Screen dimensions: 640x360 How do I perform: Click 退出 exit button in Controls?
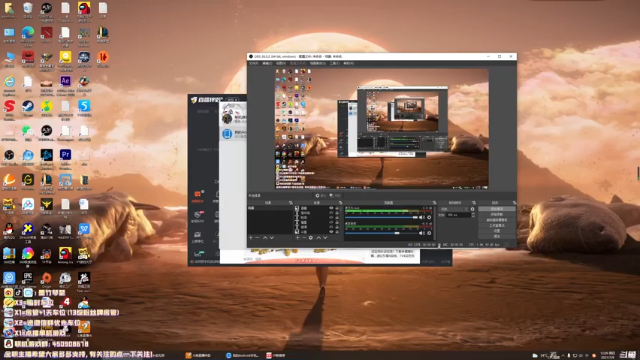click(x=497, y=236)
